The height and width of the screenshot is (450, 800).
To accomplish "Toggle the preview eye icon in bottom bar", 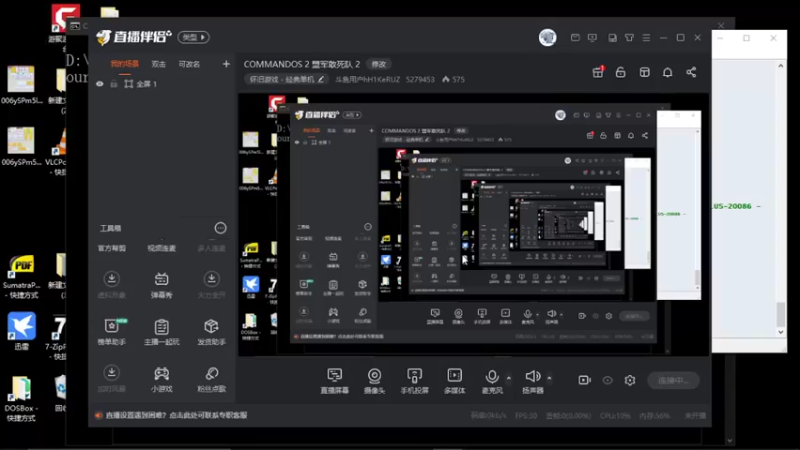I will click(x=607, y=380).
